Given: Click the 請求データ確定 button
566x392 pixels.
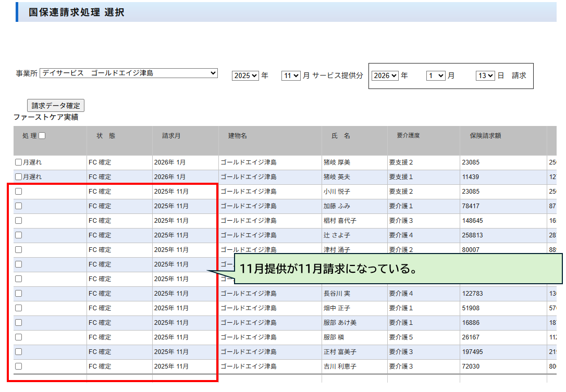Looking at the screenshot, I should coord(56,105).
